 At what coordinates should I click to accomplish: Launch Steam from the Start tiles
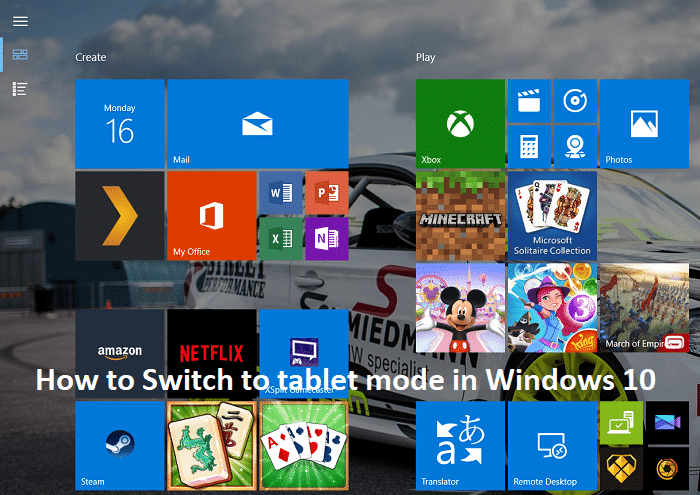click(119, 445)
